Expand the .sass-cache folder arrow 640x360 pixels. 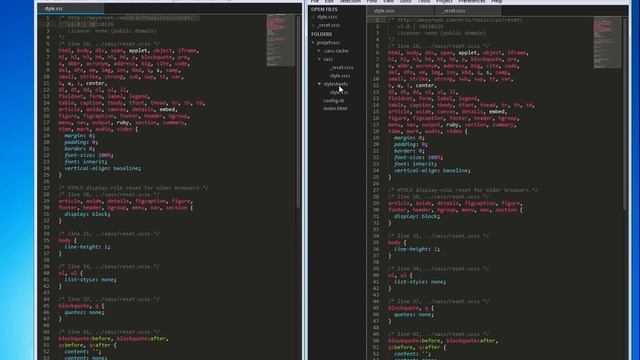319,51
